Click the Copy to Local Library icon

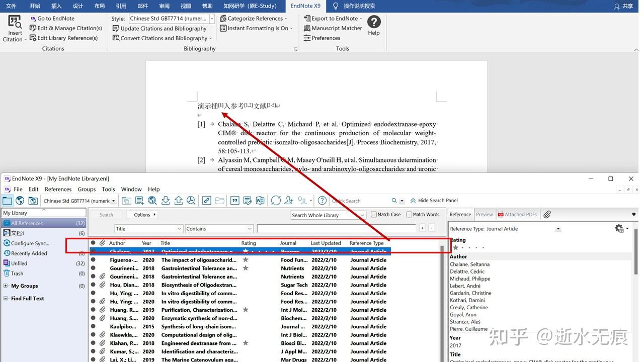coord(126,201)
